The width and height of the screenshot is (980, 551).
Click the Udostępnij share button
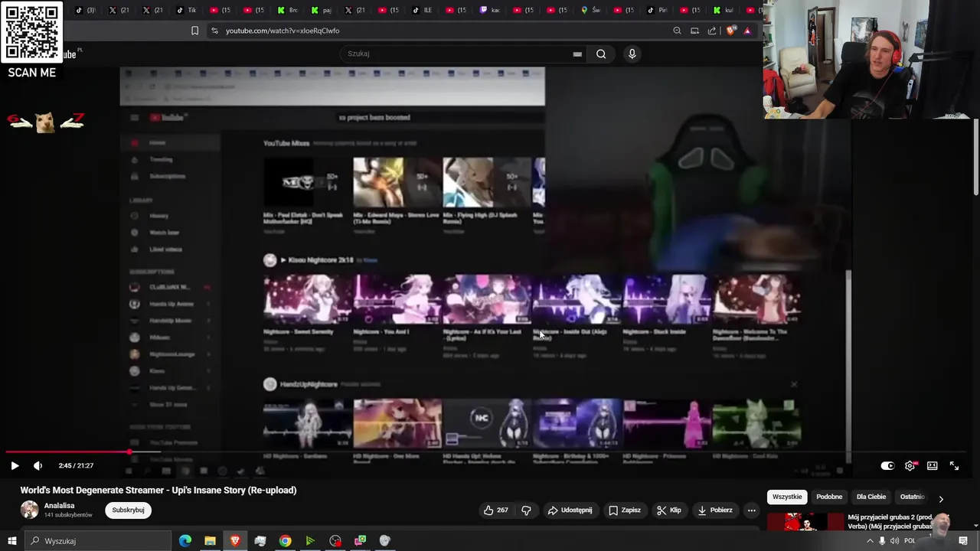pyautogui.click(x=570, y=510)
